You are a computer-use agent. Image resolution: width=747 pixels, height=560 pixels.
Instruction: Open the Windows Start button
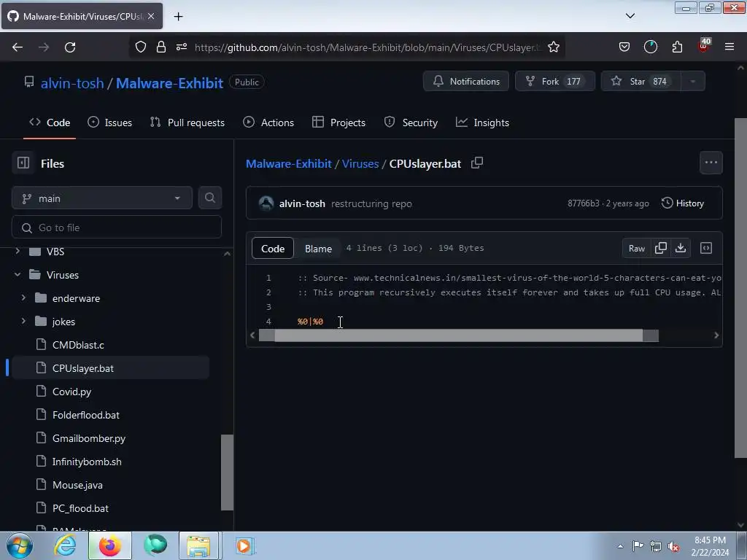20,545
